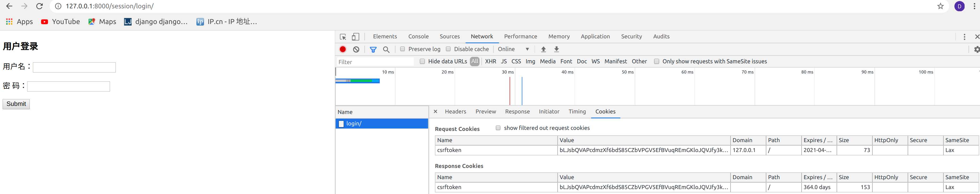Filter requests by Manifest

[616, 62]
